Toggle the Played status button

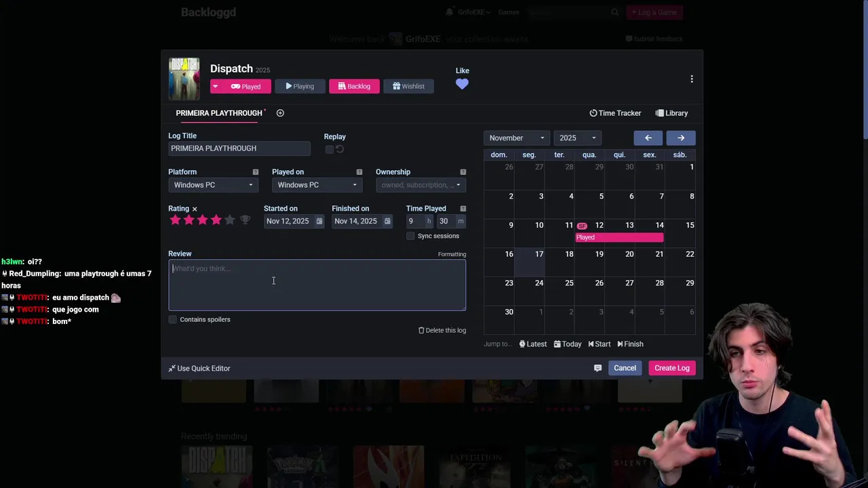(x=246, y=86)
